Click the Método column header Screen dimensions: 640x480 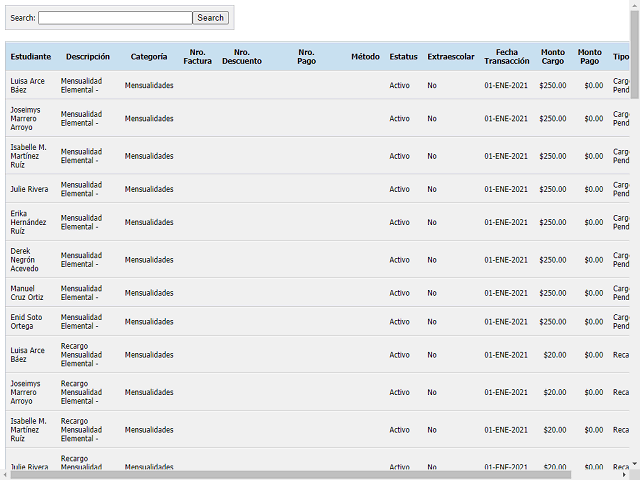tap(365, 57)
